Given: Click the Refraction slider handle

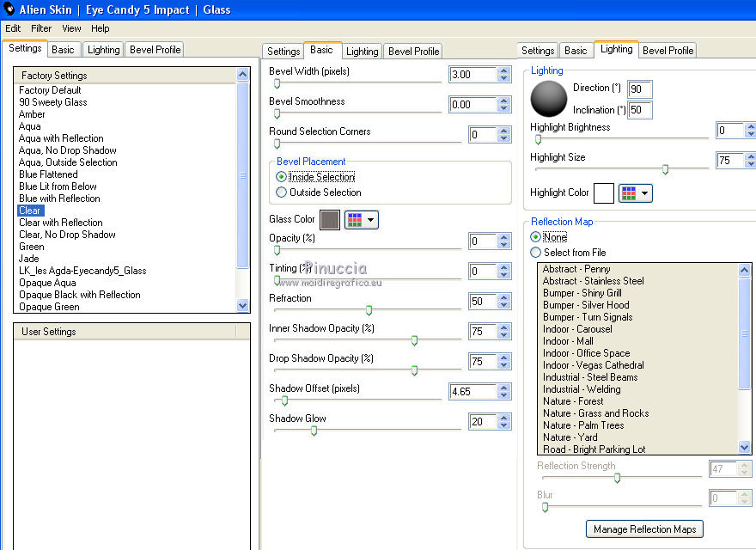Looking at the screenshot, I should tap(369, 310).
